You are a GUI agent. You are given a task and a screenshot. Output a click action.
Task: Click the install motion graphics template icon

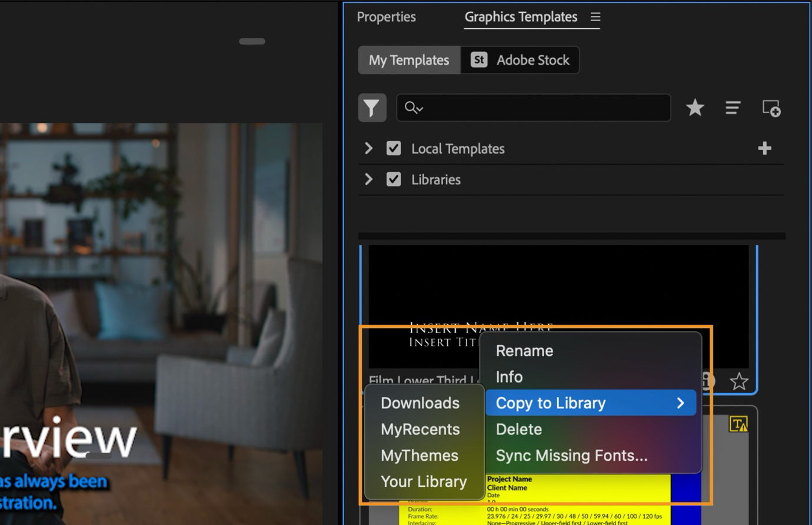(x=771, y=108)
